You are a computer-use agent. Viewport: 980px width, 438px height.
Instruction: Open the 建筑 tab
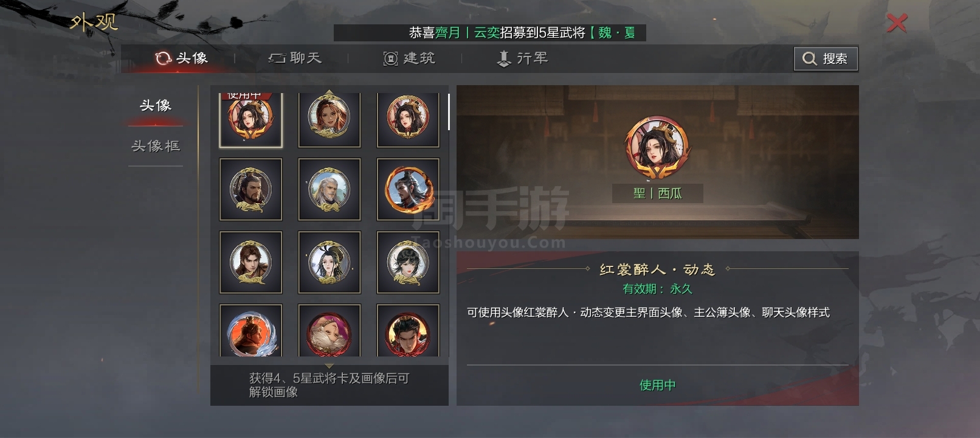coord(409,58)
